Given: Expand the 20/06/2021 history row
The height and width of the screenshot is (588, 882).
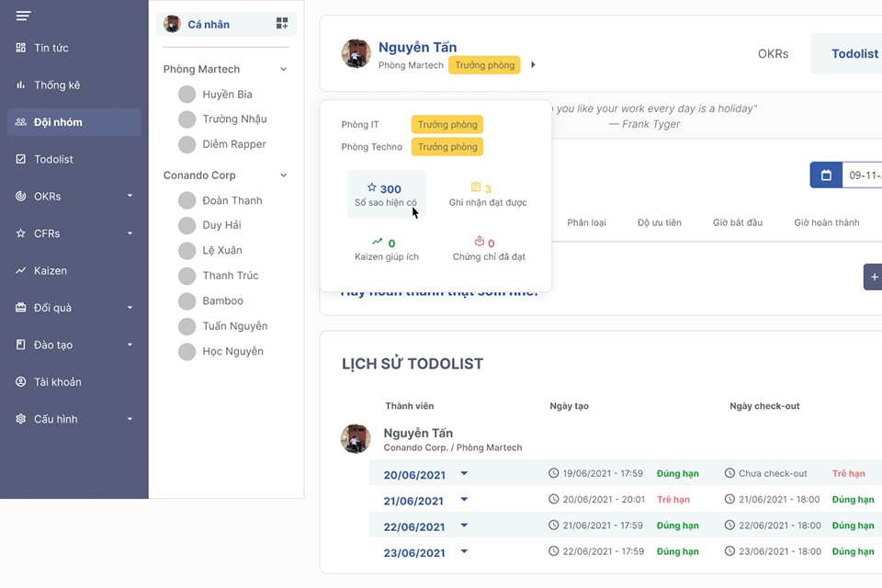Looking at the screenshot, I should [464, 473].
